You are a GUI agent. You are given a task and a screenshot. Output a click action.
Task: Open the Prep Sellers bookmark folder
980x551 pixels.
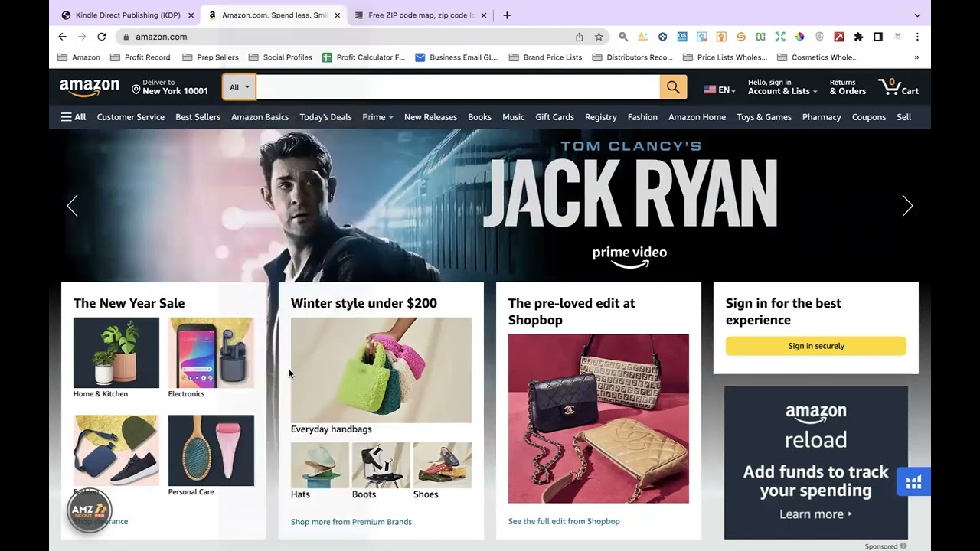tap(211, 57)
